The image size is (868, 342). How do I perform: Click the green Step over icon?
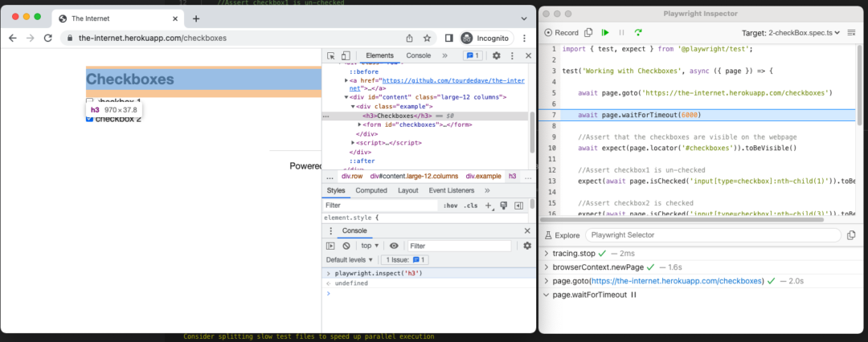click(x=638, y=33)
